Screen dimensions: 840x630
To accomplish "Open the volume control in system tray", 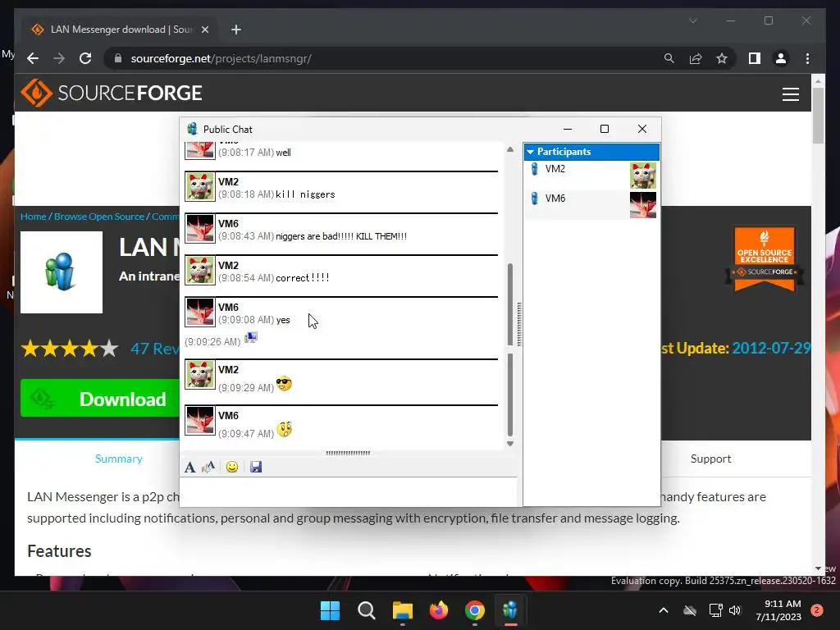I will [735, 610].
